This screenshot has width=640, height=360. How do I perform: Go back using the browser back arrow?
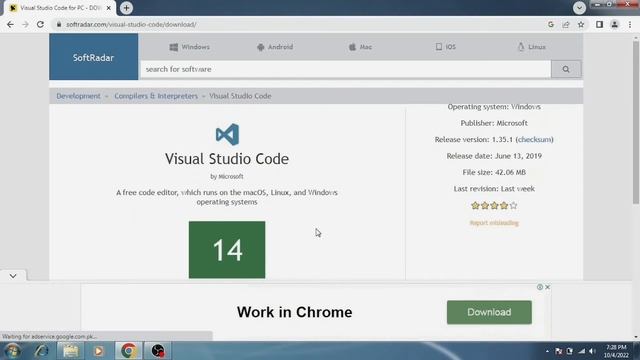[10, 24]
